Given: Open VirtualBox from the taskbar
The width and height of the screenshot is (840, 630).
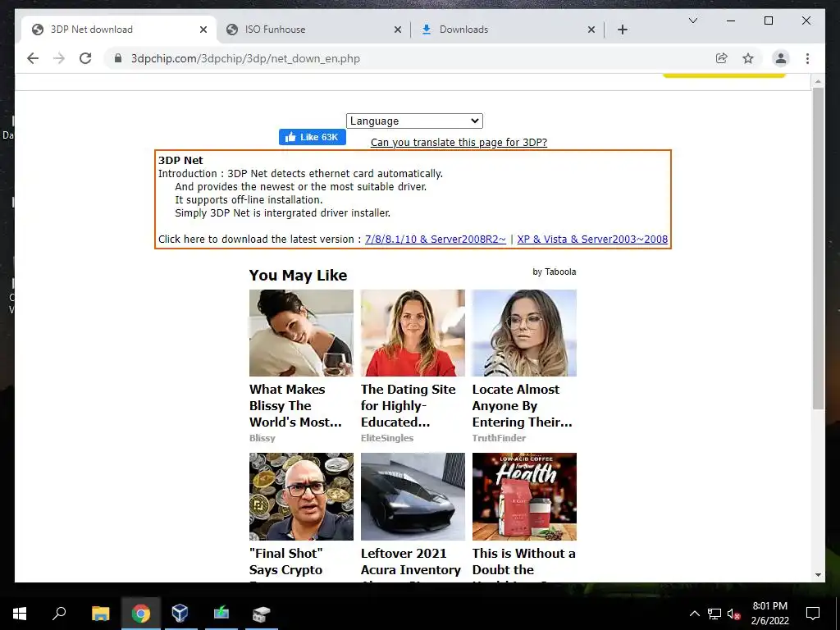Looking at the screenshot, I should point(180,614).
